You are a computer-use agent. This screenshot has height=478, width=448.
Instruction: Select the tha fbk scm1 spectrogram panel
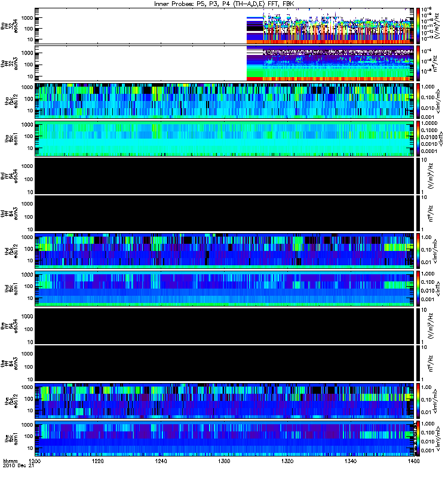(225, 139)
